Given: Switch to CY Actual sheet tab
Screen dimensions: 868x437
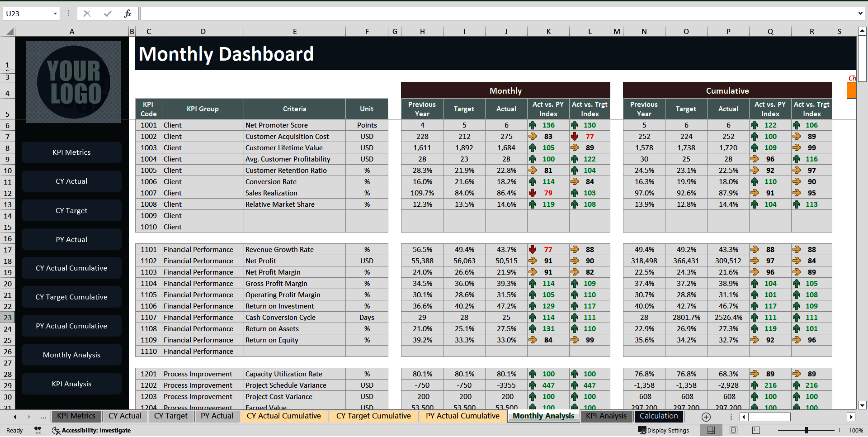Looking at the screenshot, I should point(125,416).
